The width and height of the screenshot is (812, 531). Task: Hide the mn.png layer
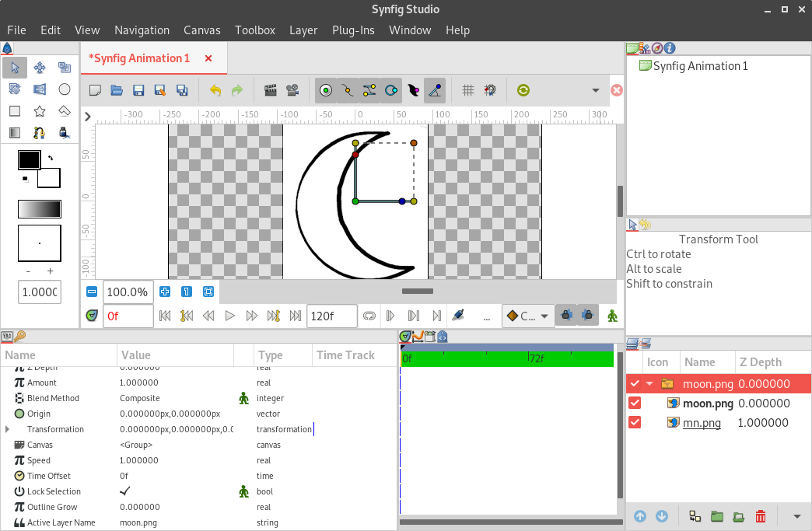coord(635,422)
